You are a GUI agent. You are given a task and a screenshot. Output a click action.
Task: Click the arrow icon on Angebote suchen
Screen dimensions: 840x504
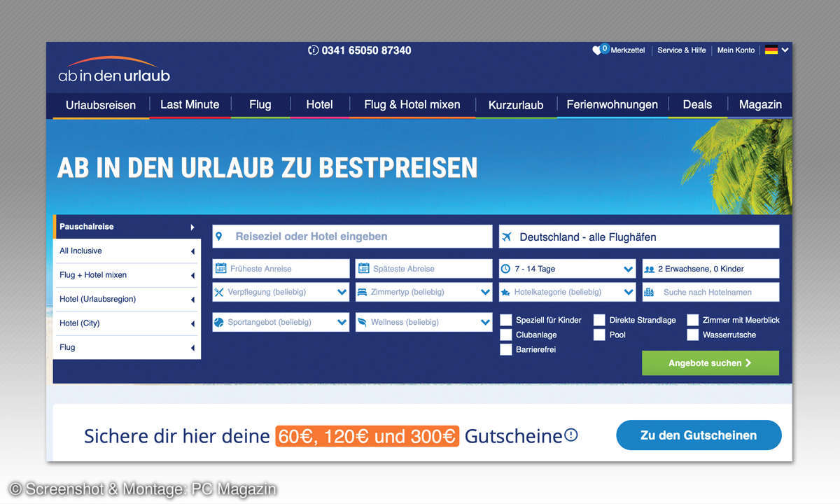(x=748, y=363)
